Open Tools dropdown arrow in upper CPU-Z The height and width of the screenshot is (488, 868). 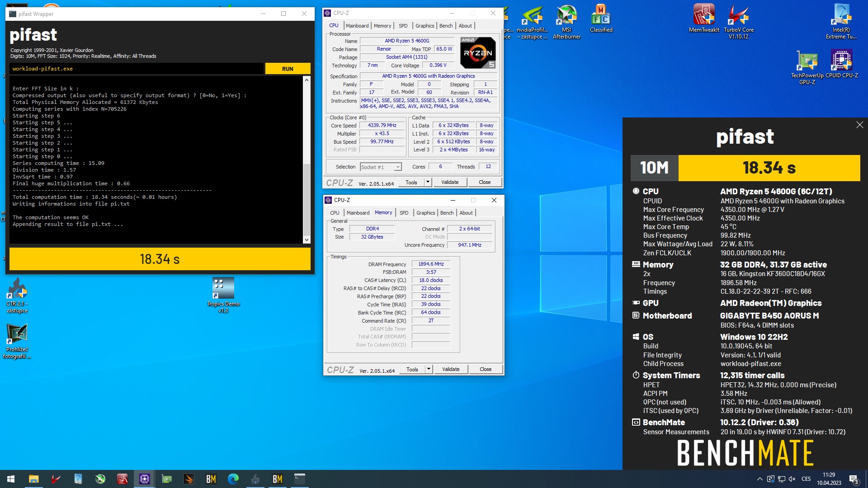pyautogui.click(x=428, y=182)
